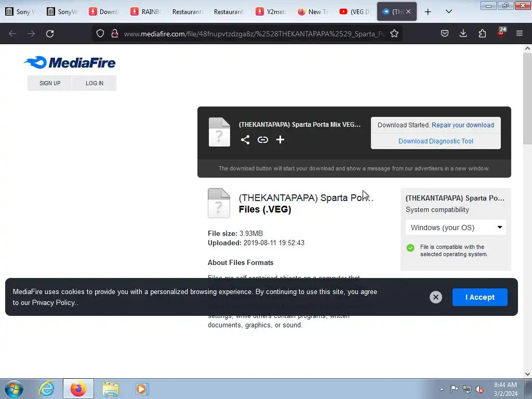The width and height of the screenshot is (532, 399).
Task: Switch to the first Sony V tab
Action: (x=21, y=12)
